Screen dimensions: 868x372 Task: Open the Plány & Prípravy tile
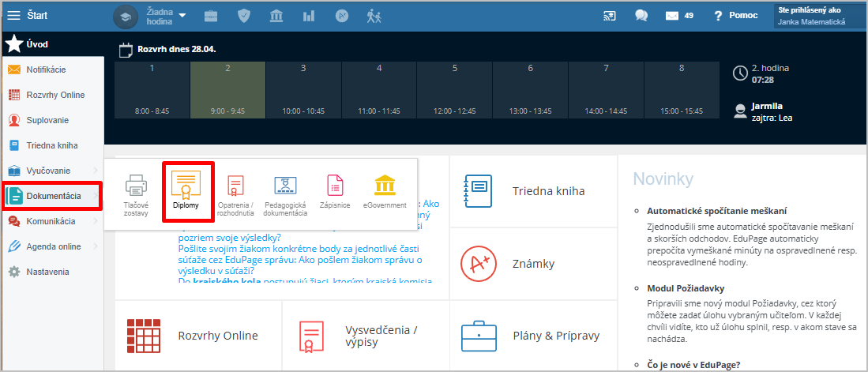(533, 335)
